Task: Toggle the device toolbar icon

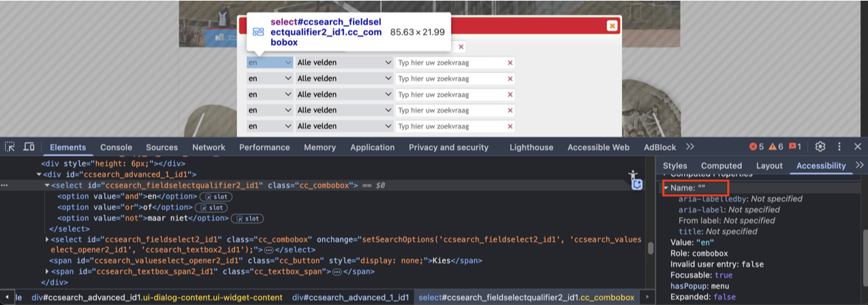Action: (29, 147)
